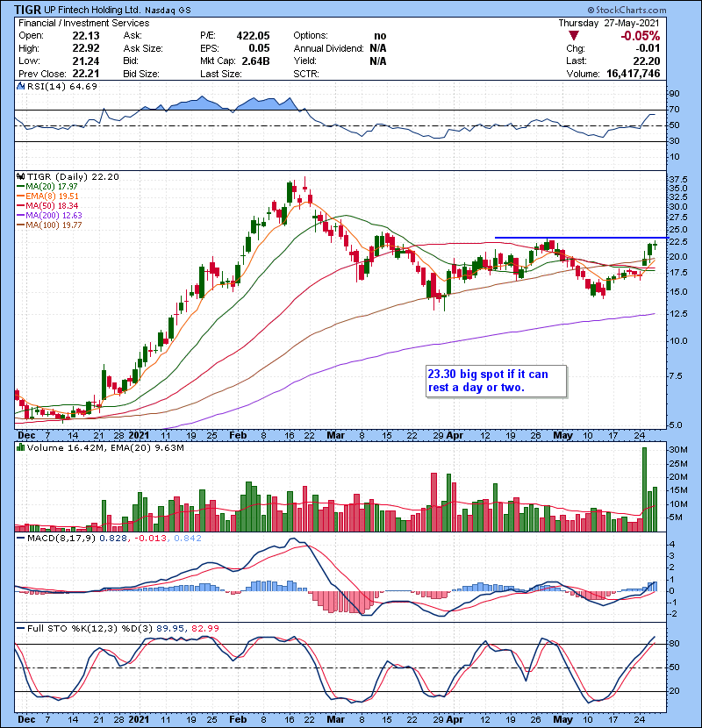This screenshot has width=702, height=728.
Task: Click the Mkt Cap value 2.64B
Action: point(255,61)
